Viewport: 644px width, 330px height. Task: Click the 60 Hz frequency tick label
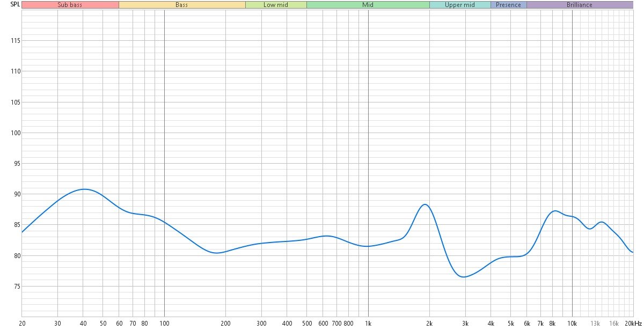[119, 324]
